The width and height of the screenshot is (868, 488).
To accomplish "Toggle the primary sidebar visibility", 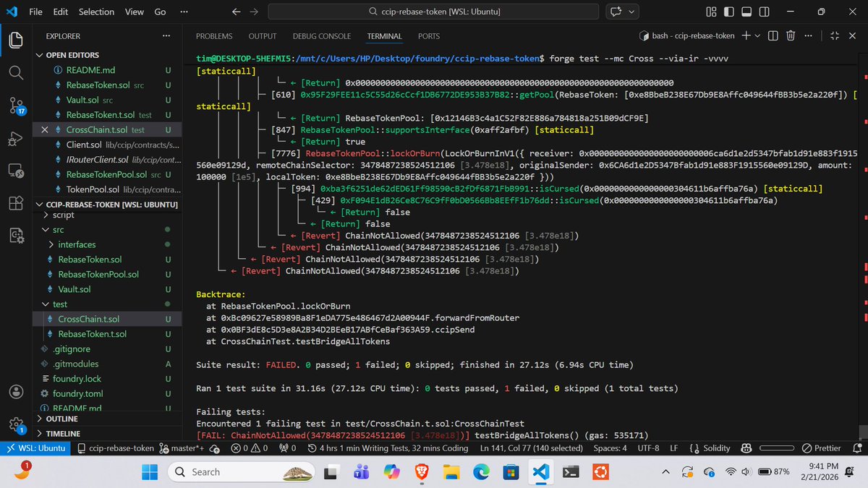I will [x=728, y=12].
